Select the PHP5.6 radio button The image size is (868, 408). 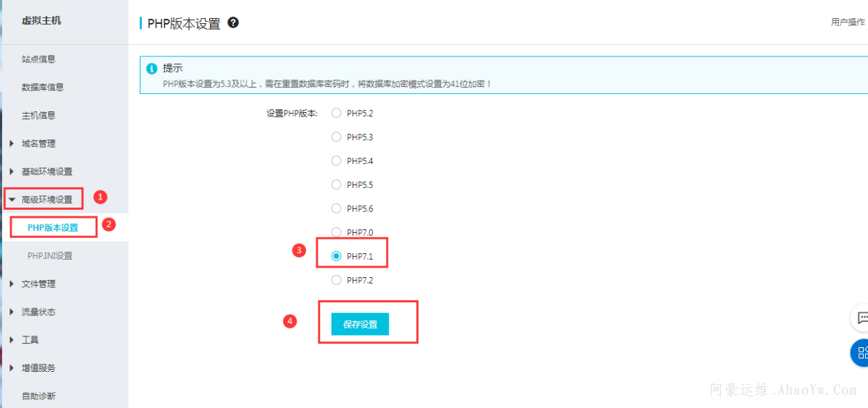[x=336, y=208]
